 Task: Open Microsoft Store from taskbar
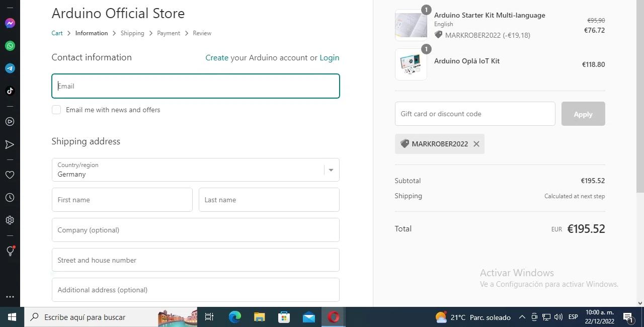(x=284, y=317)
